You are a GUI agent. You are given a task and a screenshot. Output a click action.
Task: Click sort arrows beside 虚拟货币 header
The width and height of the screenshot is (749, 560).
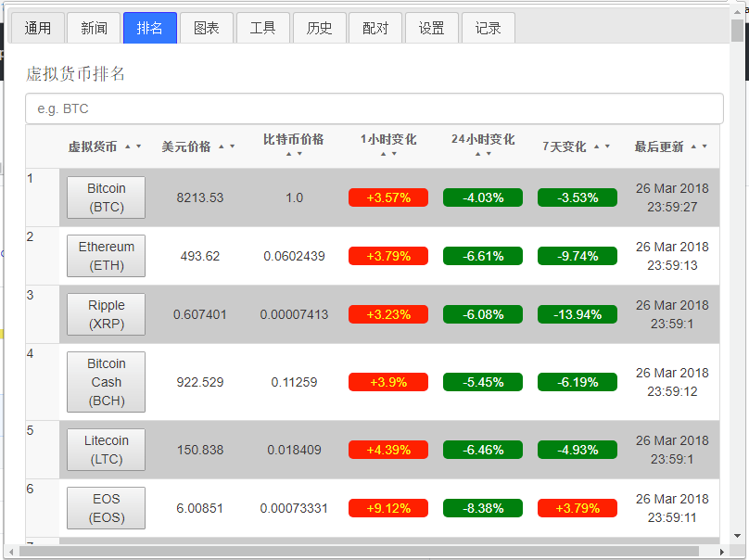[133, 146]
